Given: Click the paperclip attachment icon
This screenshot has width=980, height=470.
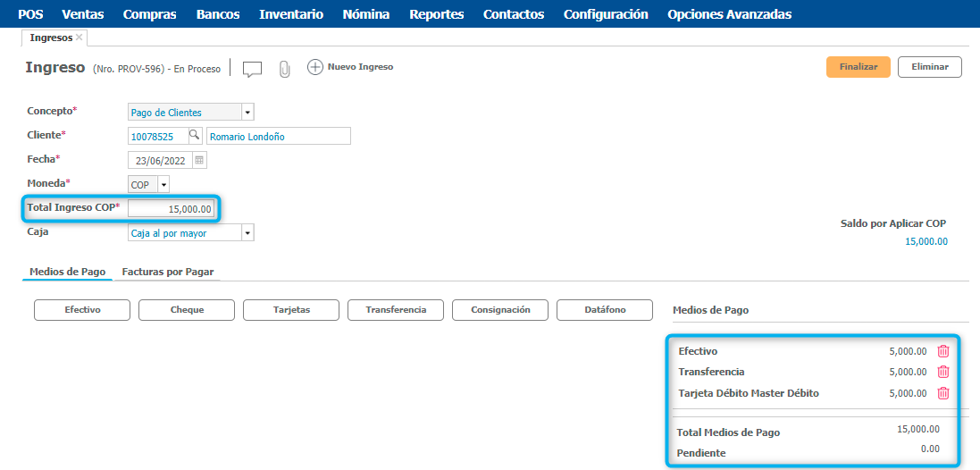Looking at the screenshot, I should [x=284, y=69].
